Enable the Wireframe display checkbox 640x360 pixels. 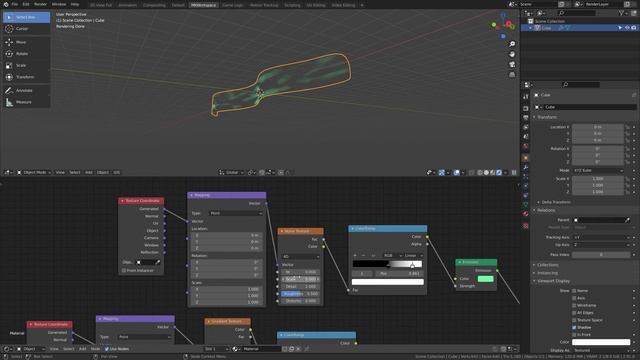click(x=574, y=306)
